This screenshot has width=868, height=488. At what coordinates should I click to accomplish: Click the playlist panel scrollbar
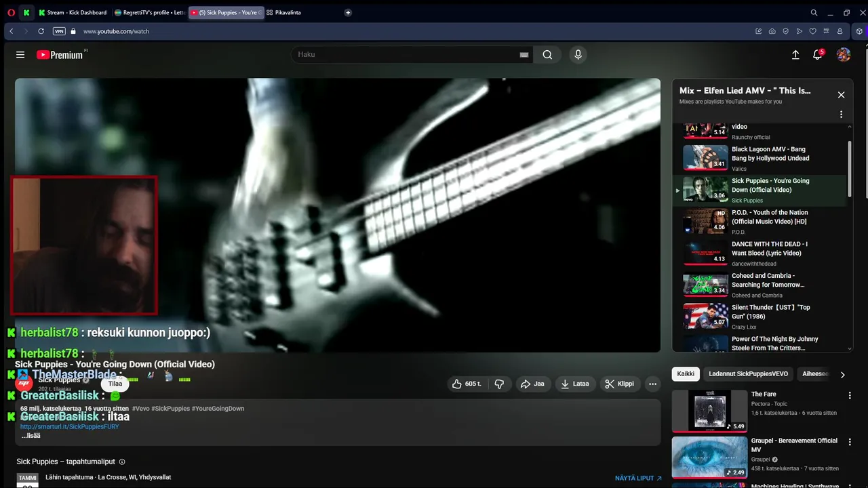[x=850, y=169]
